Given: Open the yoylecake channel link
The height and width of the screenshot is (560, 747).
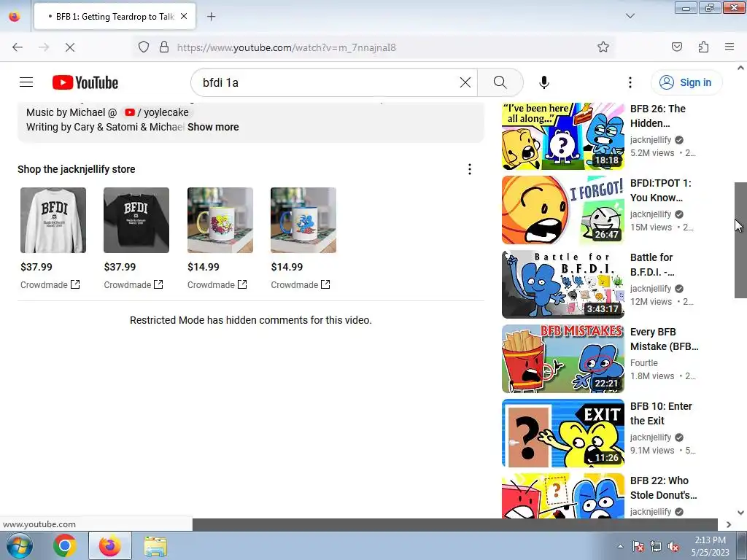Looking at the screenshot, I should click(157, 112).
